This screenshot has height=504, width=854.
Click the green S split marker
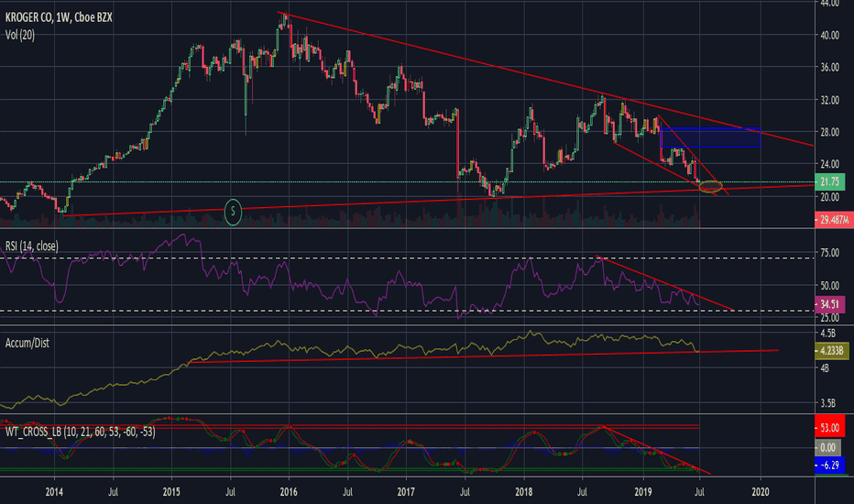(x=233, y=212)
